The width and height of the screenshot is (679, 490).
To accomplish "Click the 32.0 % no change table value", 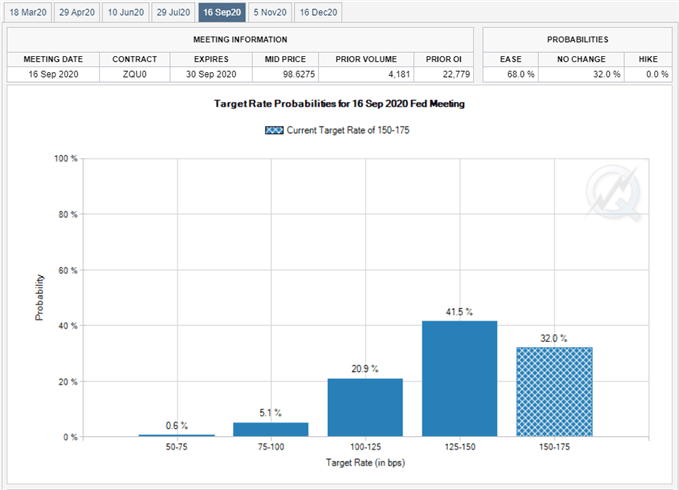I will [607, 74].
